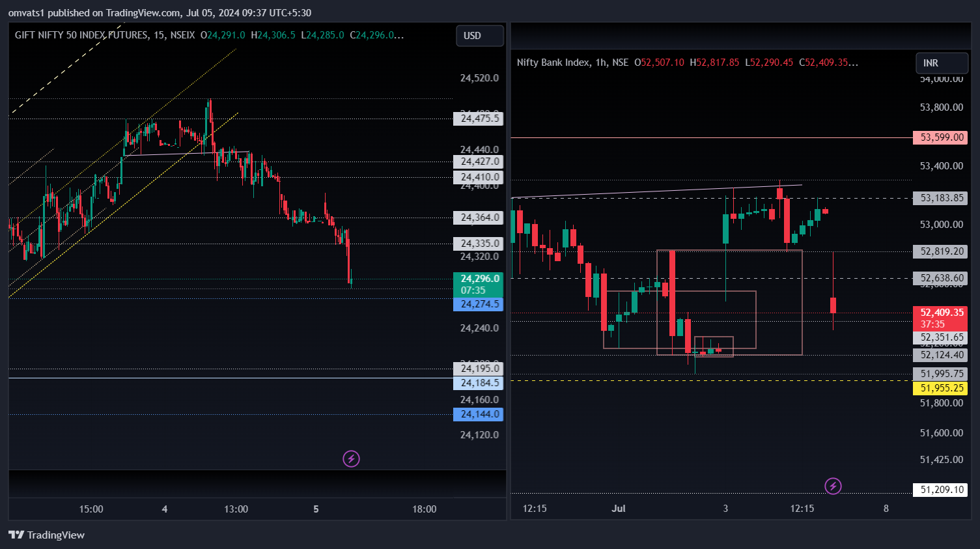Select the 24,475.5 price label
The width and height of the screenshot is (980, 549).
(x=479, y=119)
